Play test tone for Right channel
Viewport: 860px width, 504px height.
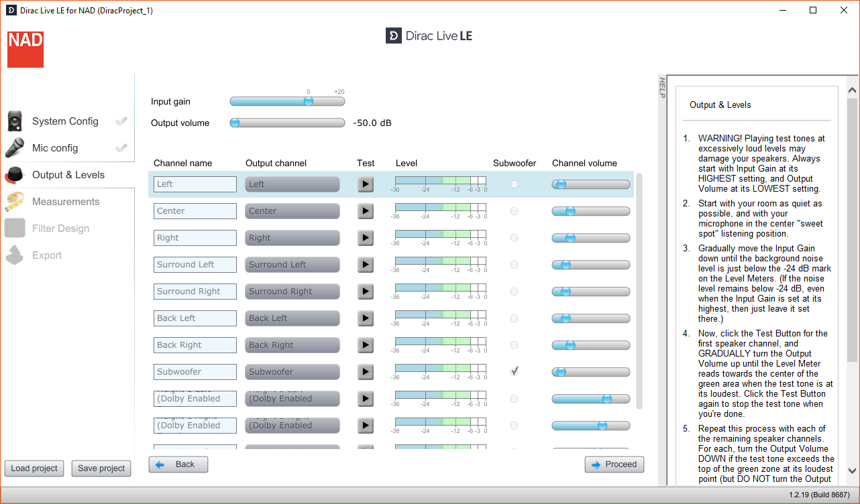[x=365, y=238]
